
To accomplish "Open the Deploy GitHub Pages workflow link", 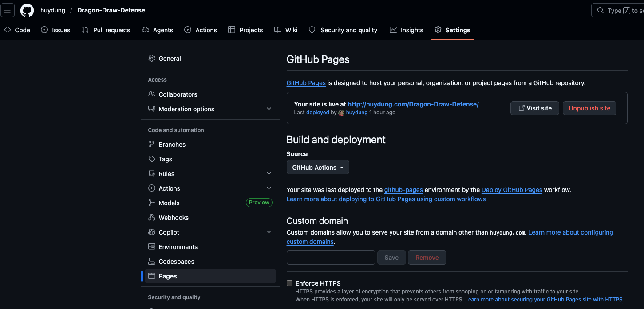I will pyautogui.click(x=512, y=190).
